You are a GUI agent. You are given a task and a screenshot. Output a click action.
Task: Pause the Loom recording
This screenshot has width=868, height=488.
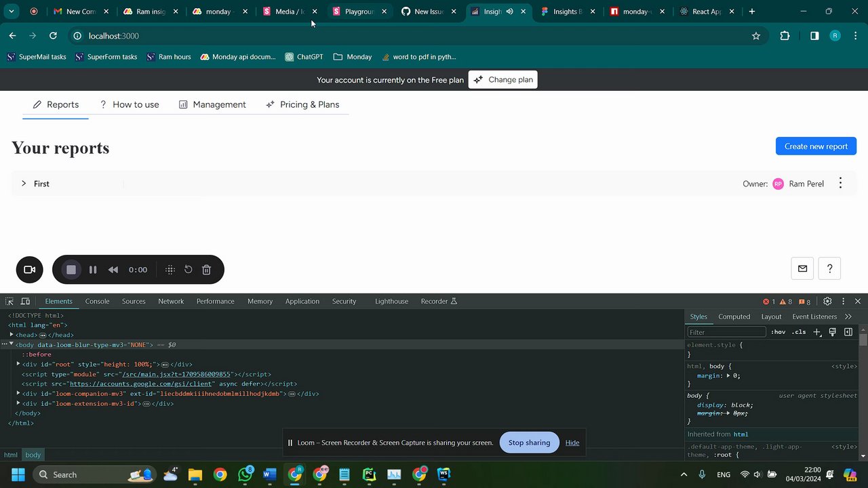93,270
